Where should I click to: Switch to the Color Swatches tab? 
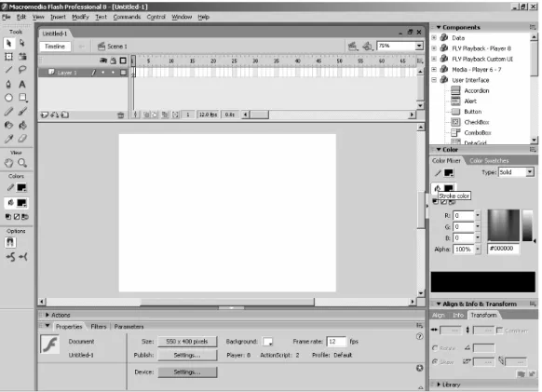click(x=489, y=161)
